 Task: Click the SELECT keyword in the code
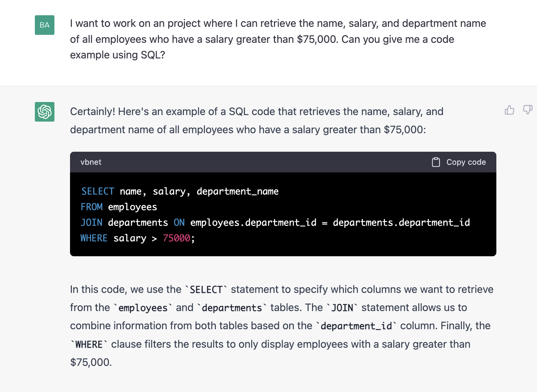(98, 191)
